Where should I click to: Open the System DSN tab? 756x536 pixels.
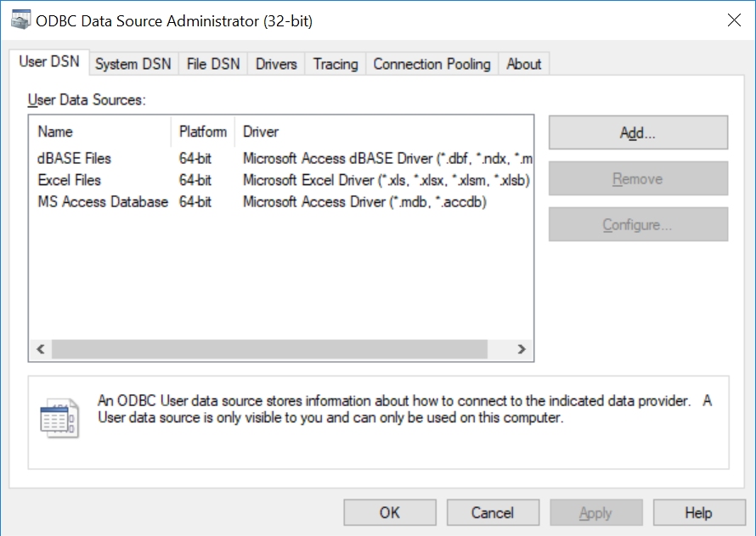[x=133, y=64]
